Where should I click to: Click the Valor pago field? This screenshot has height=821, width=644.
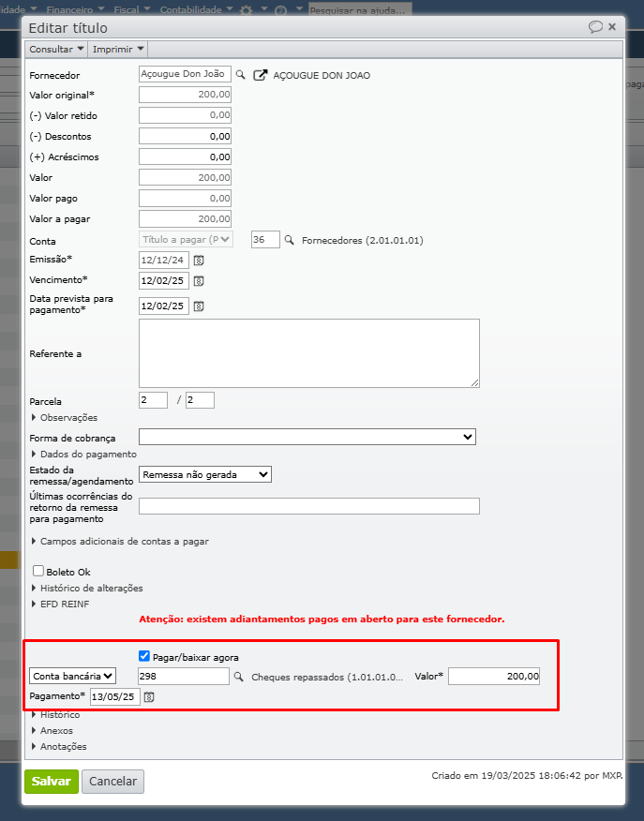pos(185,199)
